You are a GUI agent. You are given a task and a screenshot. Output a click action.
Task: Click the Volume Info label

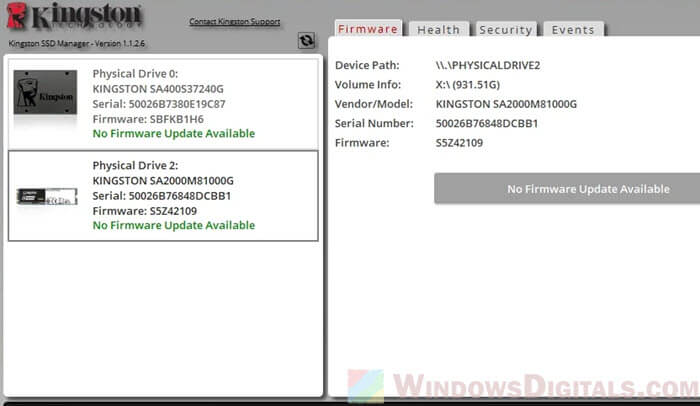pyautogui.click(x=368, y=85)
